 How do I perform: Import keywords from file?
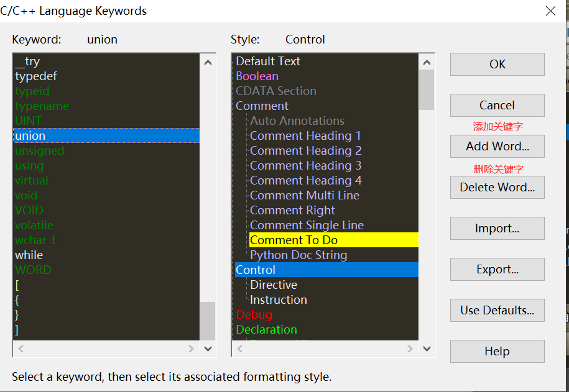pyautogui.click(x=497, y=229)
